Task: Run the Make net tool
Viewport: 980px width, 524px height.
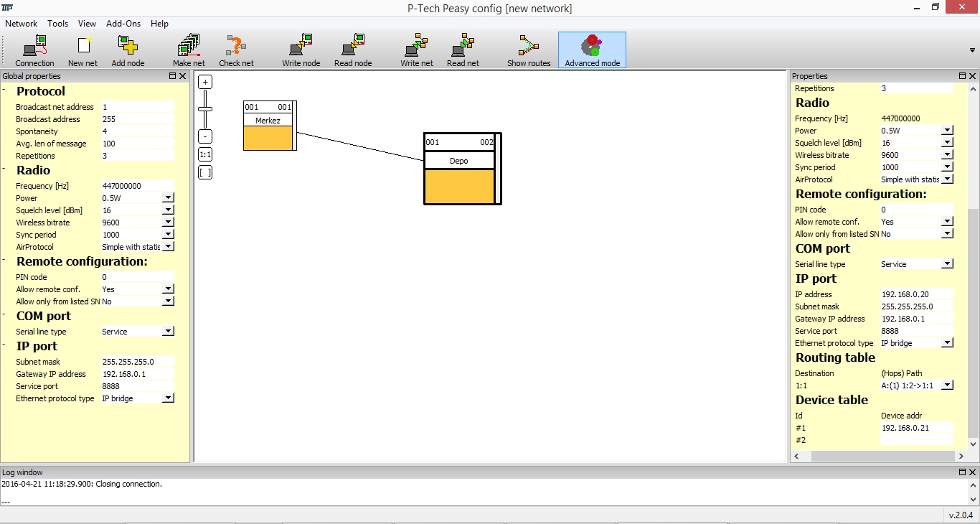Action: [x=189, y=50]
